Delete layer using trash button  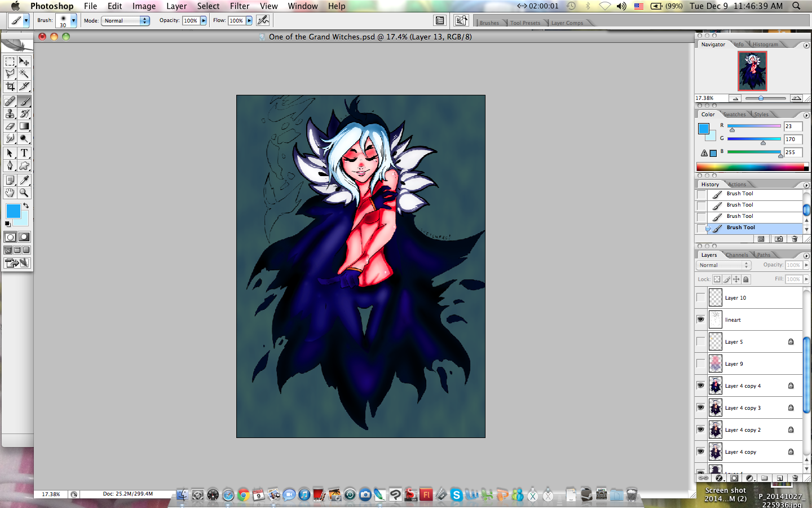click(x=795, y=478)
